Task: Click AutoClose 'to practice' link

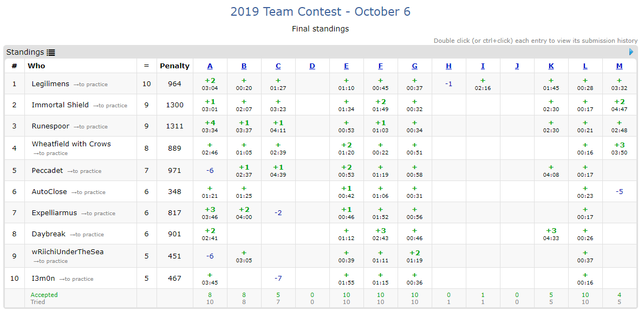Action: click(88, 192)
